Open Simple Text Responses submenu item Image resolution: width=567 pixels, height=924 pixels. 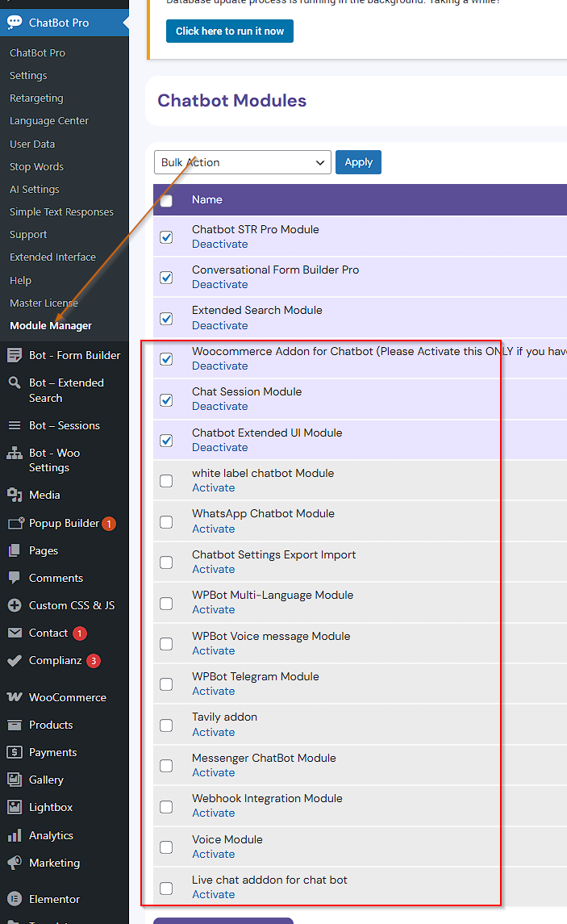[61, 211]
